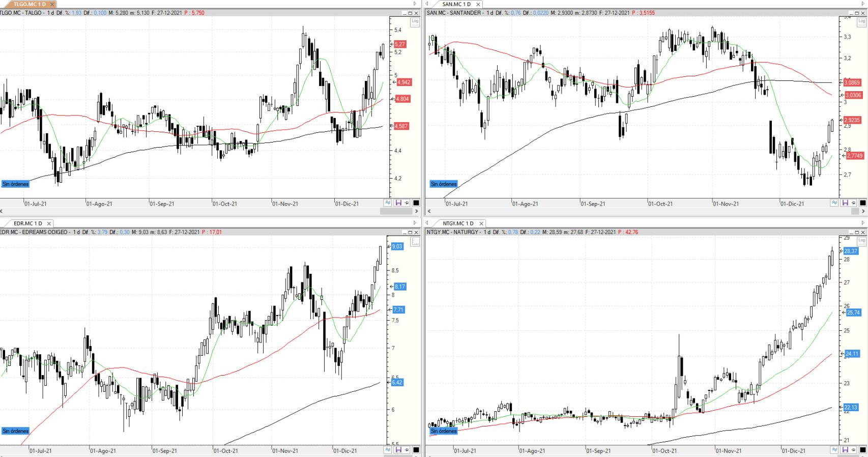
Task: Click the pin icon under SANTANDER chart
Action: coord(854,203)
